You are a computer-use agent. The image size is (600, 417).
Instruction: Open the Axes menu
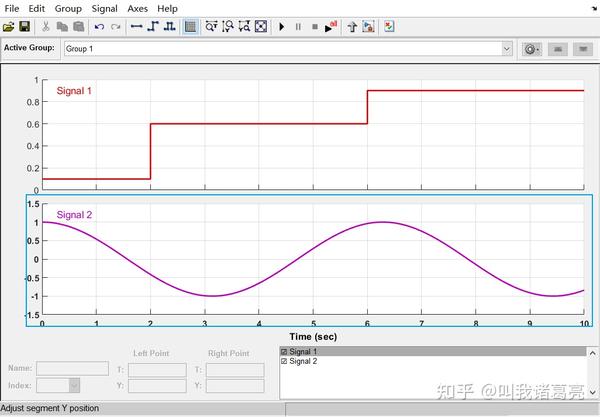pyautogui.click(x=137, y=8)
